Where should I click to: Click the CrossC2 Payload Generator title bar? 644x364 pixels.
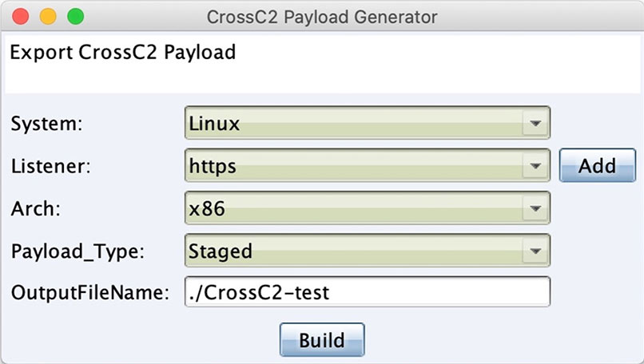click(x=322, y=17)
